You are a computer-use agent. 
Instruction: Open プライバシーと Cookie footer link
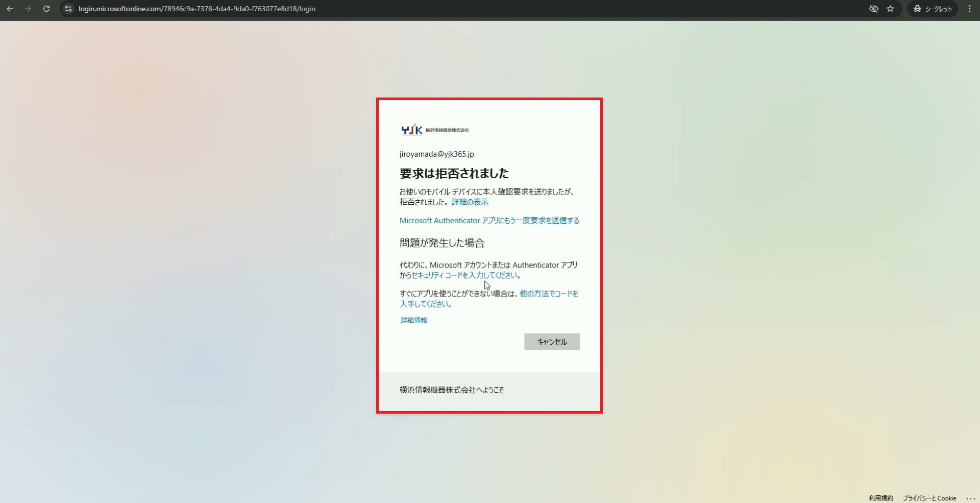click(x=929, y=498)
